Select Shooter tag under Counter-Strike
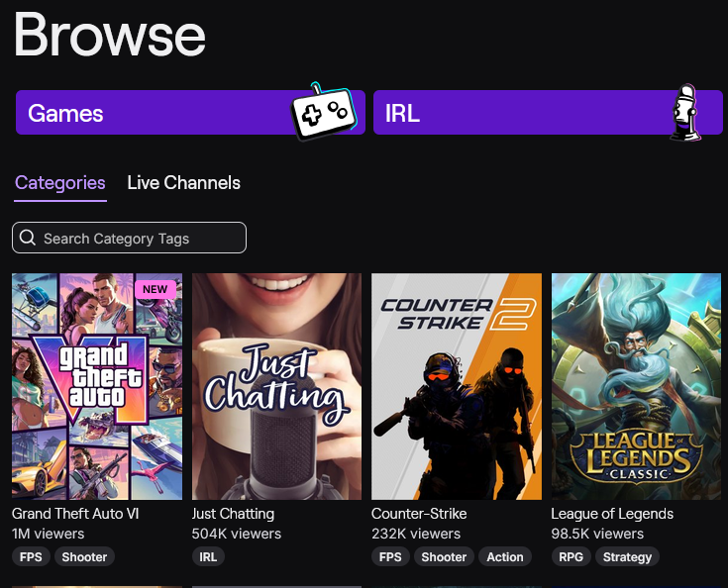The height and width of the screenshot is (588, 728). (444, 557)
